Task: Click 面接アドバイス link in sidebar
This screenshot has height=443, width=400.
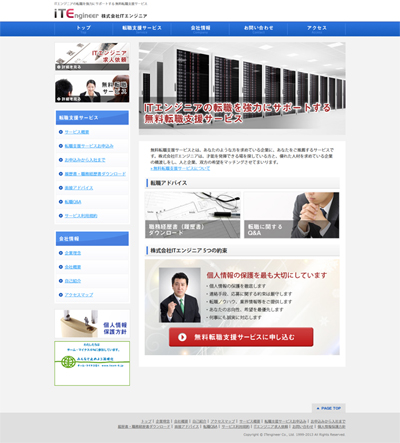Action: pos(79,188)
